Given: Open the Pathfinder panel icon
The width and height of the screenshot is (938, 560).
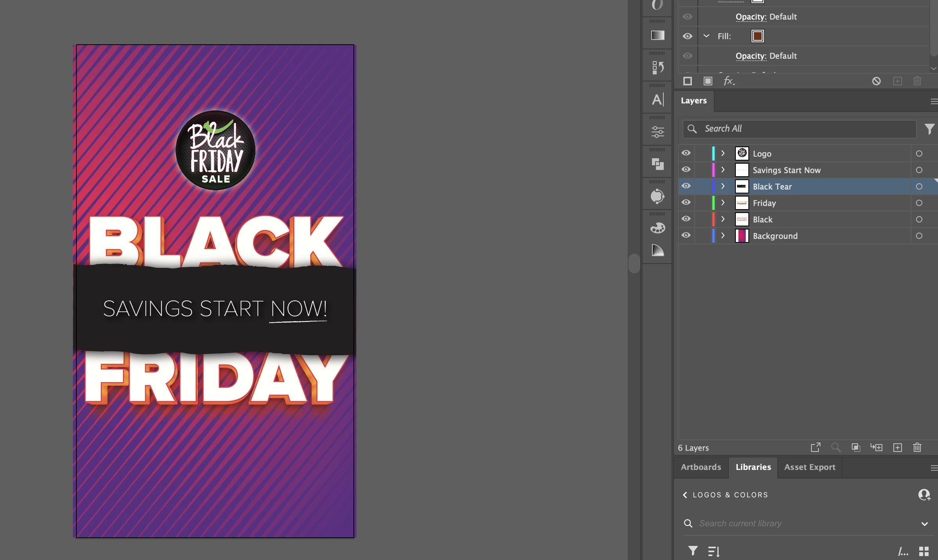Looking at the screenshot, I should [657, 164].
